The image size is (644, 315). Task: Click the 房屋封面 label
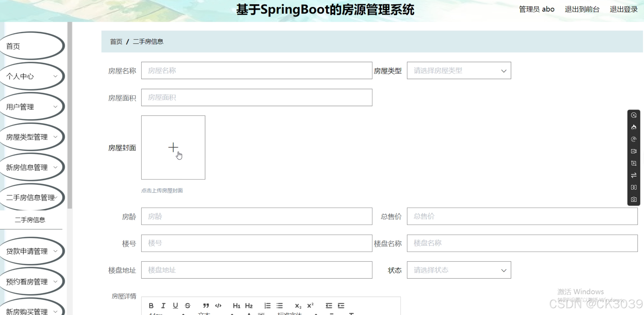tap(122, 148)
